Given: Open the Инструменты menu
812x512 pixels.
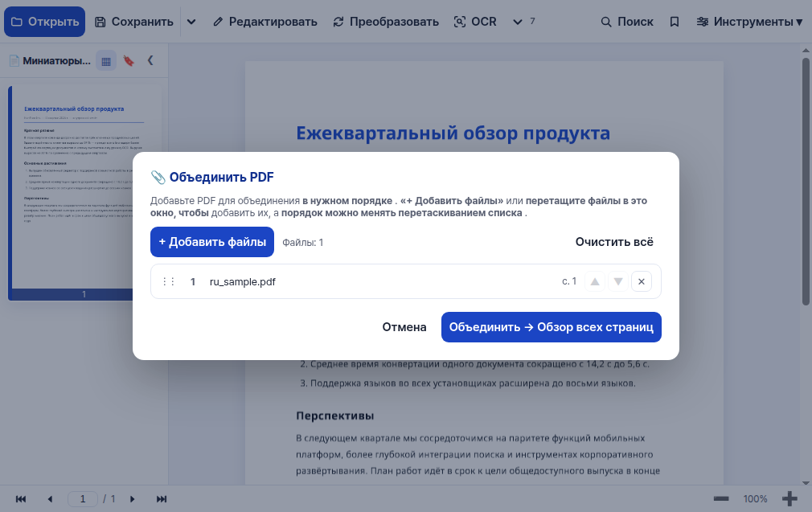Looking at the screenshot, I should pyautogui.click(x=749, y=22).
